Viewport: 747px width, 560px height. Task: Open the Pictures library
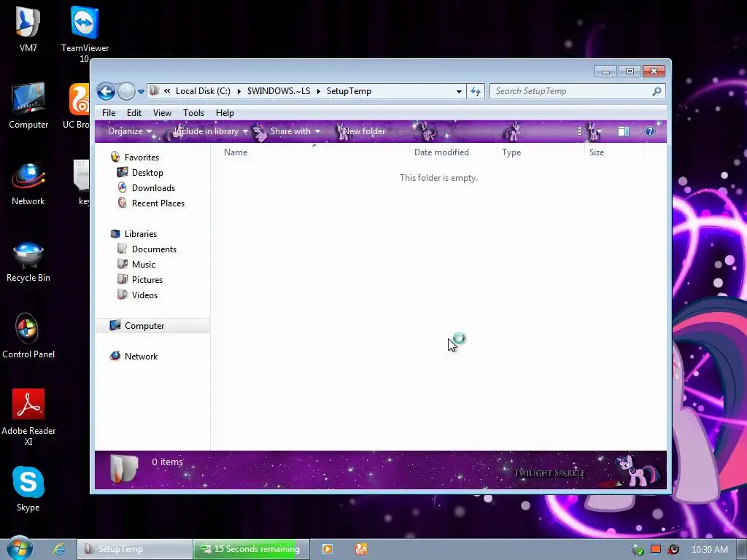tap(147, 279)
